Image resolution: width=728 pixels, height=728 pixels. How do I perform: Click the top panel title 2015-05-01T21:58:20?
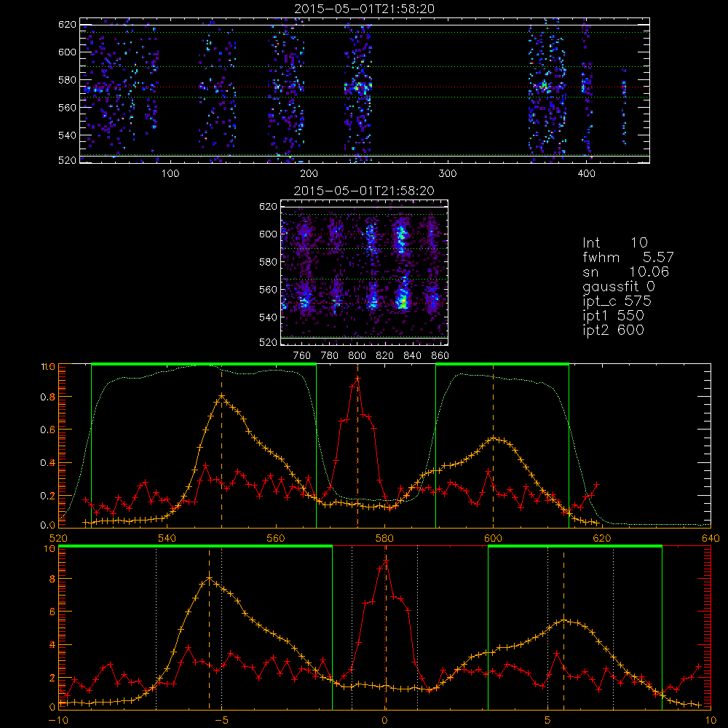click(365, 9)
